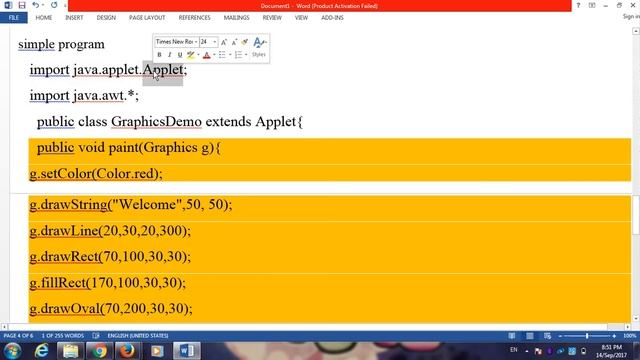This screenshot has height=360, width=640.
Task: Launch Internet Explorer from taskbar
Action: 41,351
